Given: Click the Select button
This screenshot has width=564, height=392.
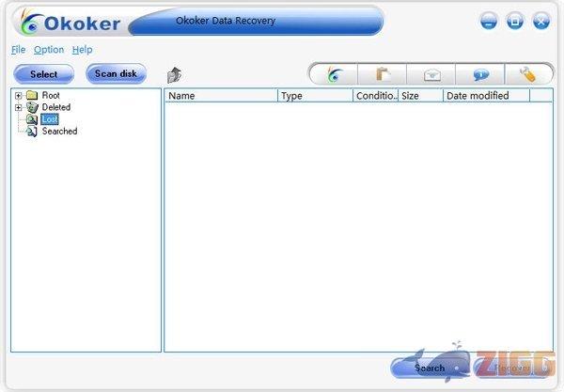Looking at the screenshot, I should pos(43,74).
